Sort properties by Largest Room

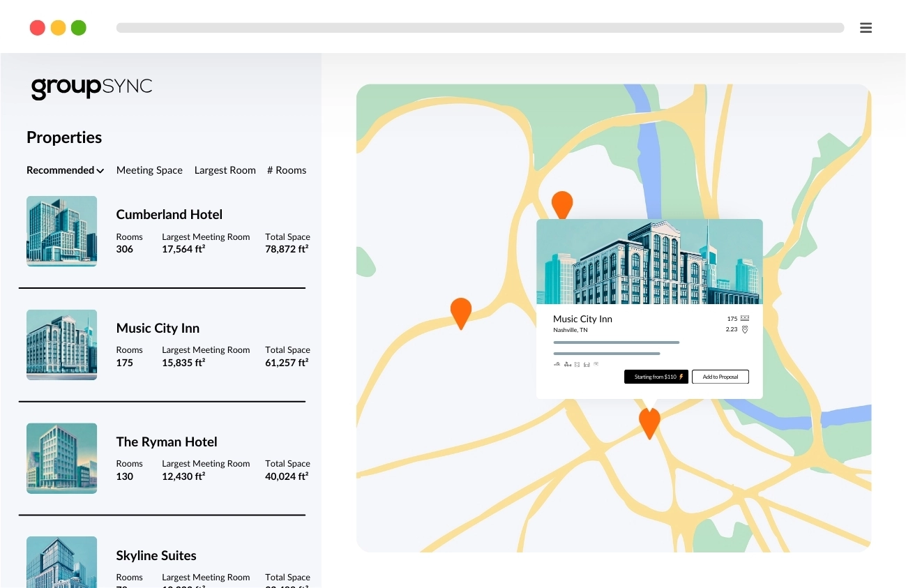click(x=225, y=170)
